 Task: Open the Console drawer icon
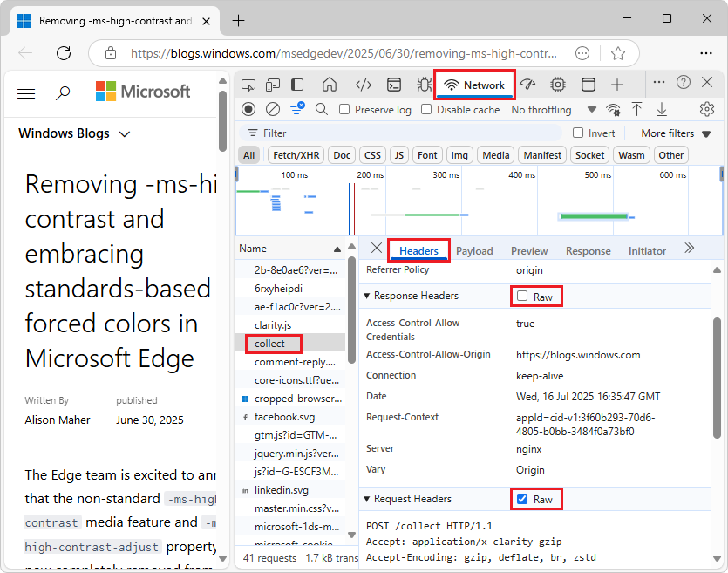tap(394, 85)
